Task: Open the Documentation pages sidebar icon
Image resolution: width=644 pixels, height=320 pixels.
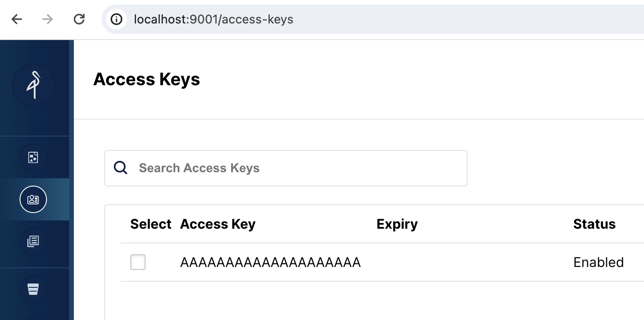Action: (x=33, y=241)
